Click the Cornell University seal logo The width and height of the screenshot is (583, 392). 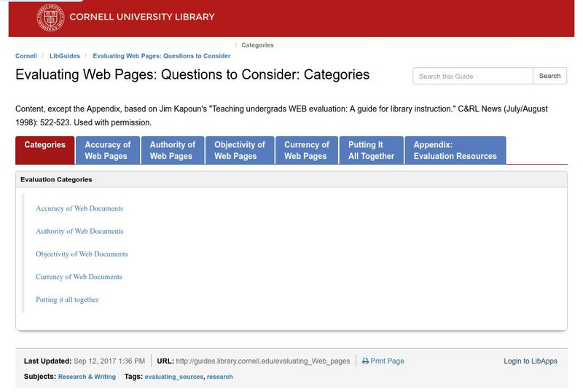(x=50, y=17)
